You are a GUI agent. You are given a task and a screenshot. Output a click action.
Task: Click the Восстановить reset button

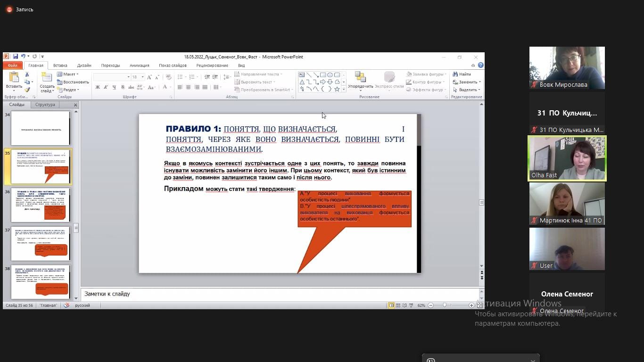click(x=73, y=82)
